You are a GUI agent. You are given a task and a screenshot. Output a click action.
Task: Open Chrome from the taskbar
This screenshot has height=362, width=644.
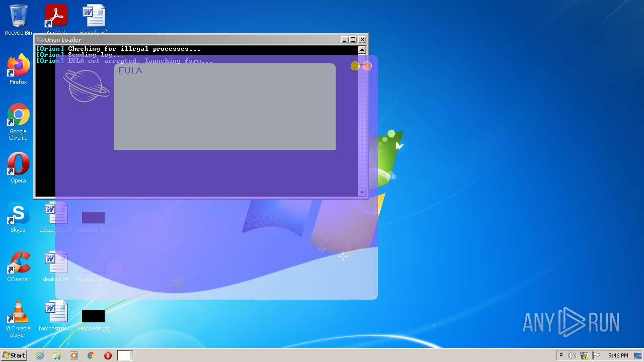(x=91, y=355)
